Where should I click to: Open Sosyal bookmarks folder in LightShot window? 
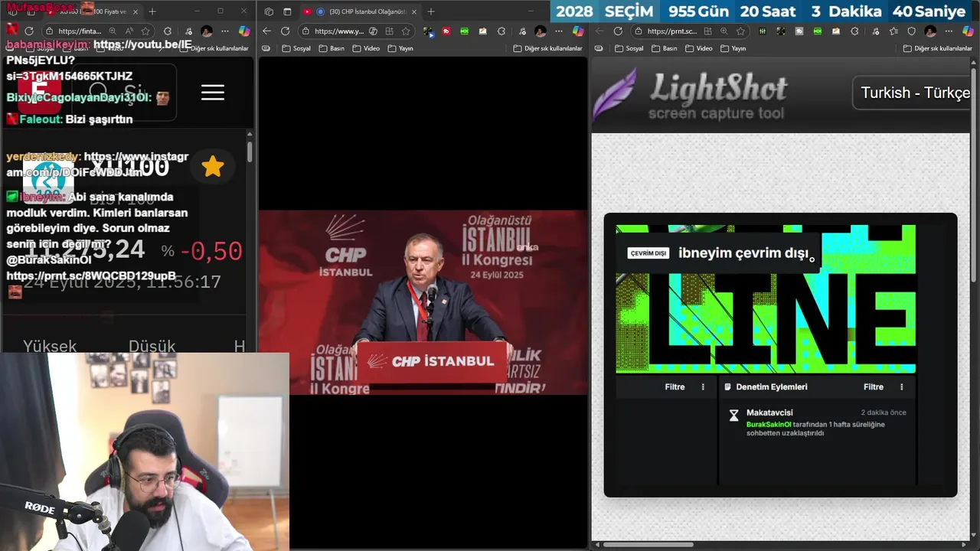[x=629, y=48]
